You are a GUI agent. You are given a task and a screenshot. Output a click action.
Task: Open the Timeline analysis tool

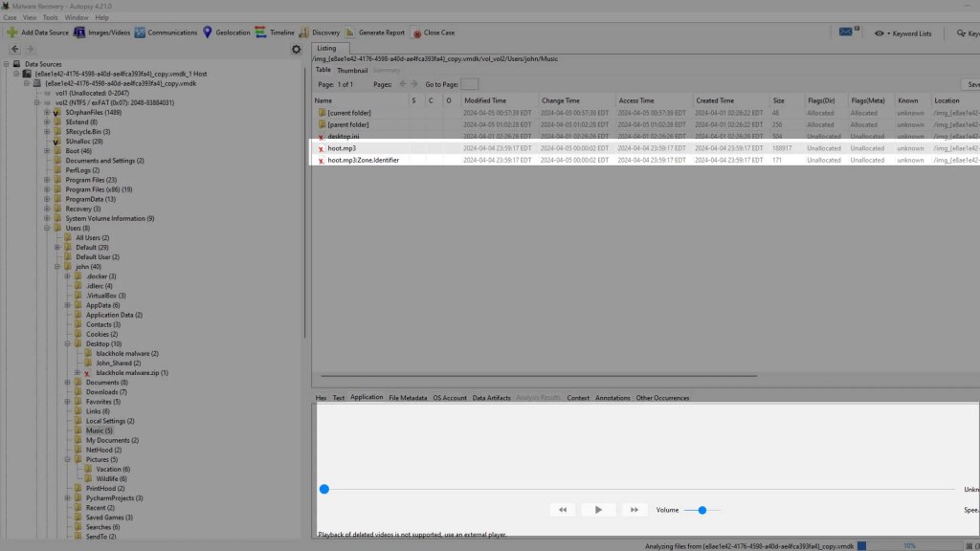click(275, 33)
